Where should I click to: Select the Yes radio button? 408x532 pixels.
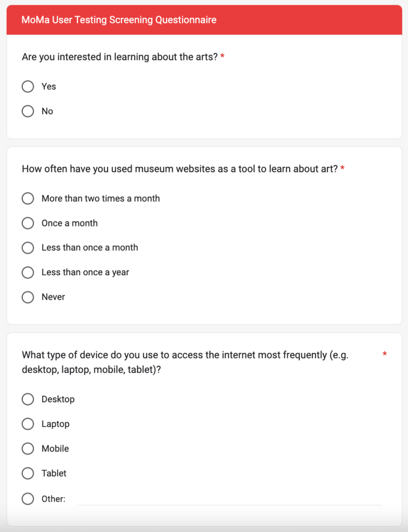(x=28, y=87)
